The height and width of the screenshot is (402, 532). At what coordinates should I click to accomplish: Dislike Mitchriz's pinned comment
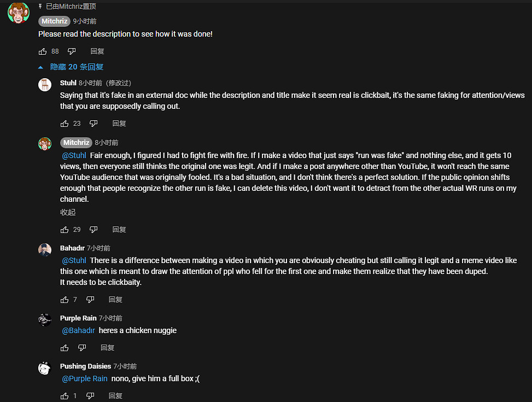[x=71, y=51]
